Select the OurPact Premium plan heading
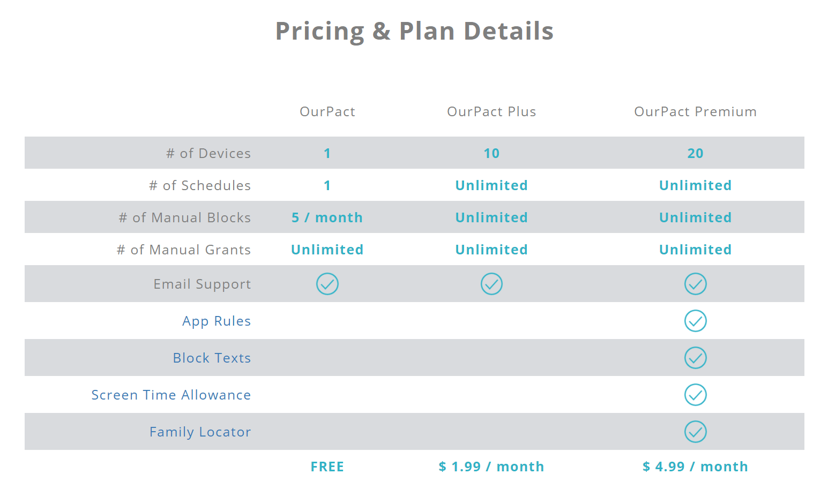 695,111
